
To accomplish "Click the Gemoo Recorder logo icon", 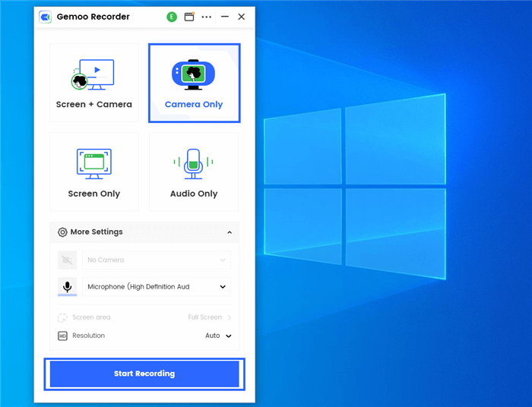I will [45, 17].
